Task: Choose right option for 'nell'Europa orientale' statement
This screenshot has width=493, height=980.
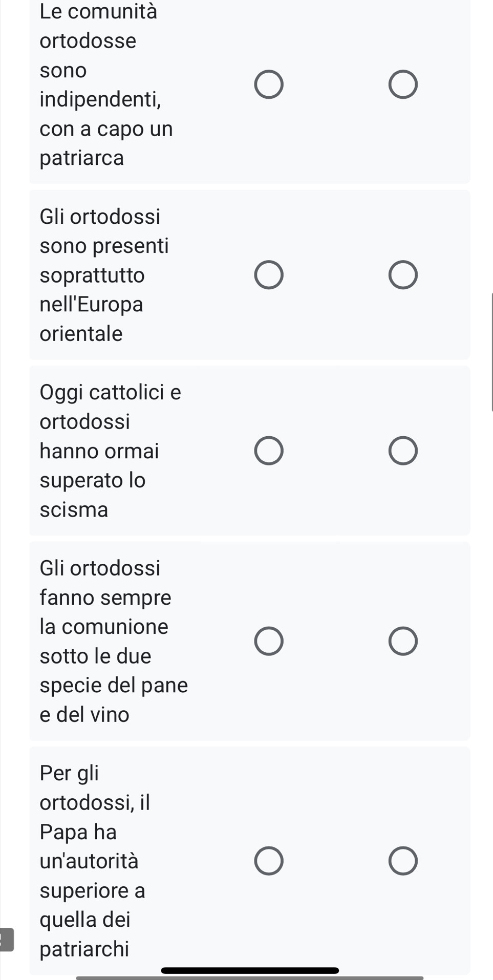Action: 403,275
